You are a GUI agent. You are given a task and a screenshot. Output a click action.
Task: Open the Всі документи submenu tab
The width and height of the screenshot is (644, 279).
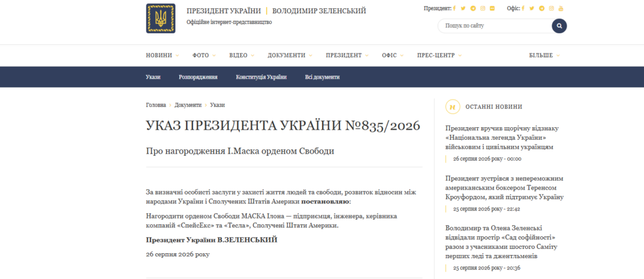323,77
